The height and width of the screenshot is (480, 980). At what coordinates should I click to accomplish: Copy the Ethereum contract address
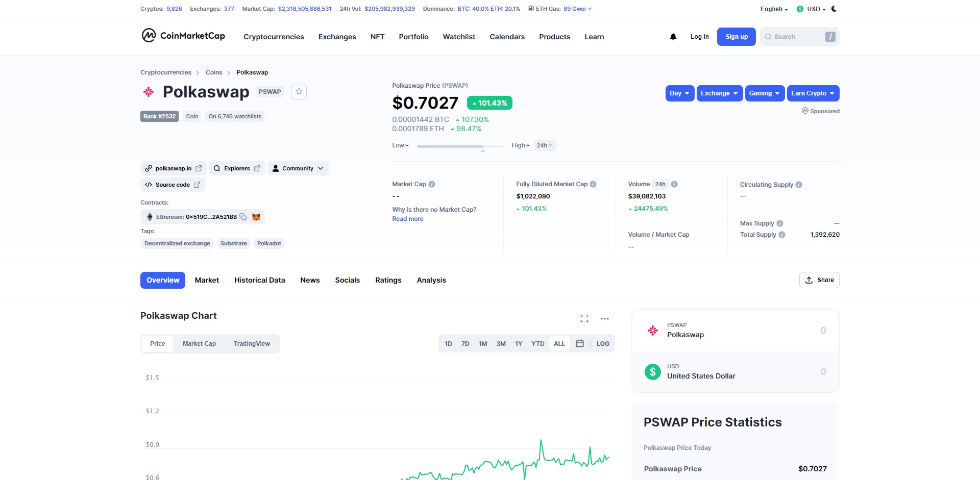[x=243, y=216]
